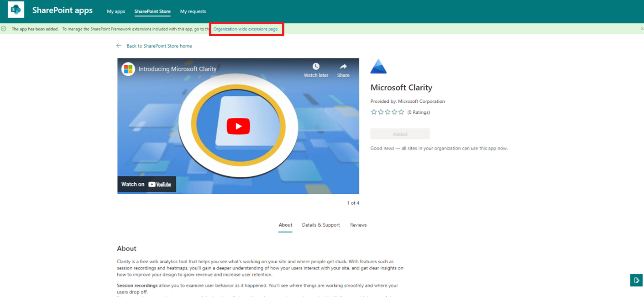This screenshot has height=297, width=644.
Task: Open the My requests tab
Action: pyautogui.click(x=193, y=11)
